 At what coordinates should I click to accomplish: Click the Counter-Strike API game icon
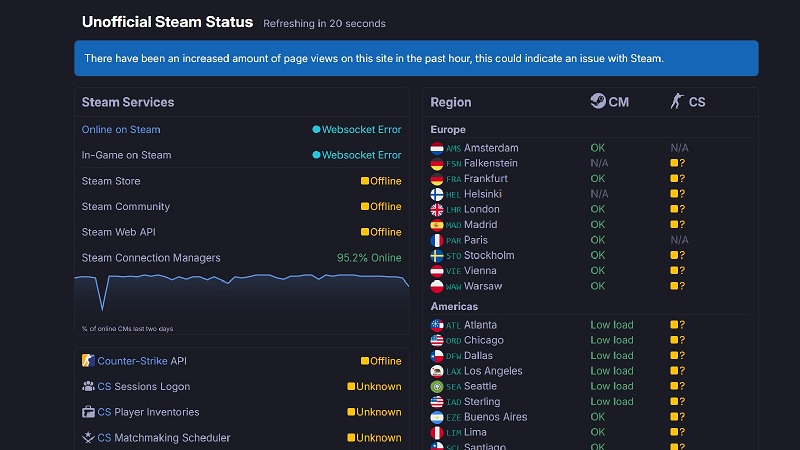coord(89,361)
